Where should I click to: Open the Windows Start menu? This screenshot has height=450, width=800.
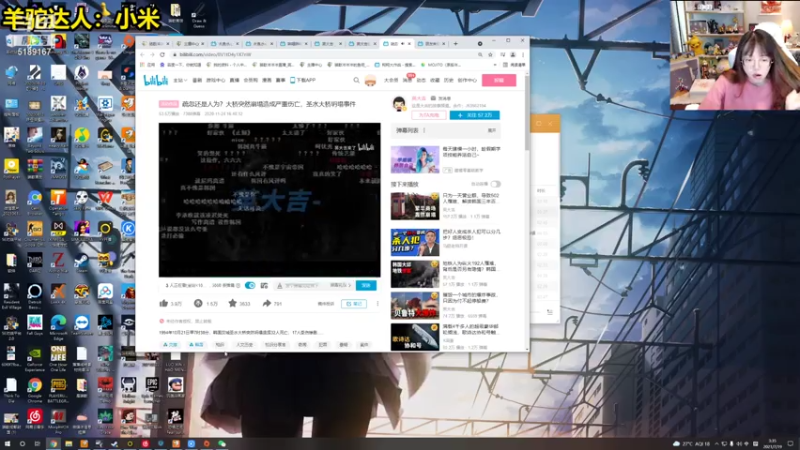pos(7,444)
